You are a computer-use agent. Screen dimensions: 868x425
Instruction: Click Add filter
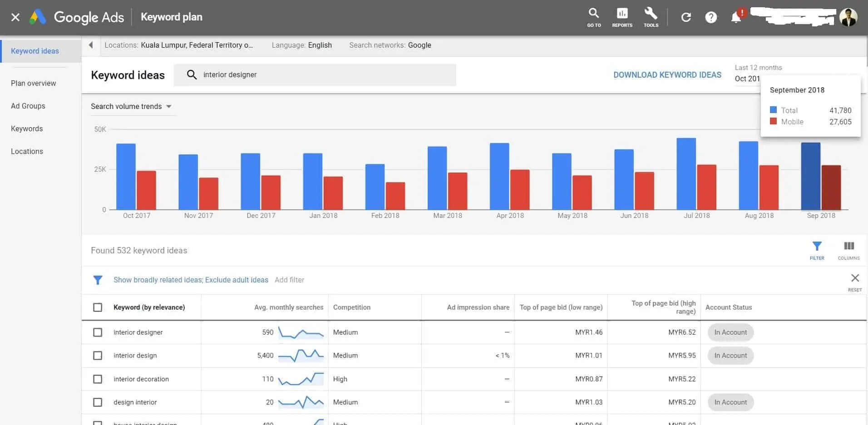289,280
